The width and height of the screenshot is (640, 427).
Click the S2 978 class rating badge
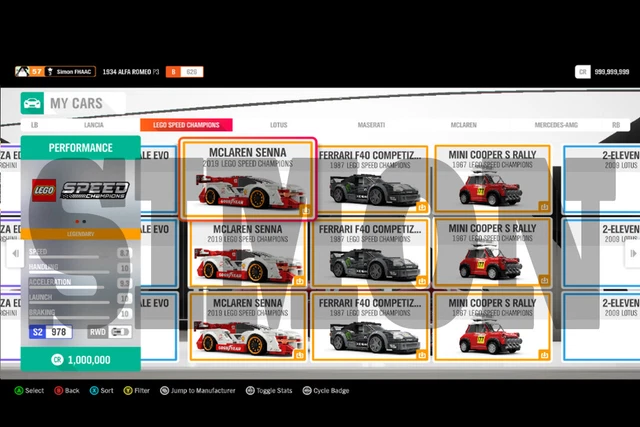pyautogui.click(x=51, y=332)
